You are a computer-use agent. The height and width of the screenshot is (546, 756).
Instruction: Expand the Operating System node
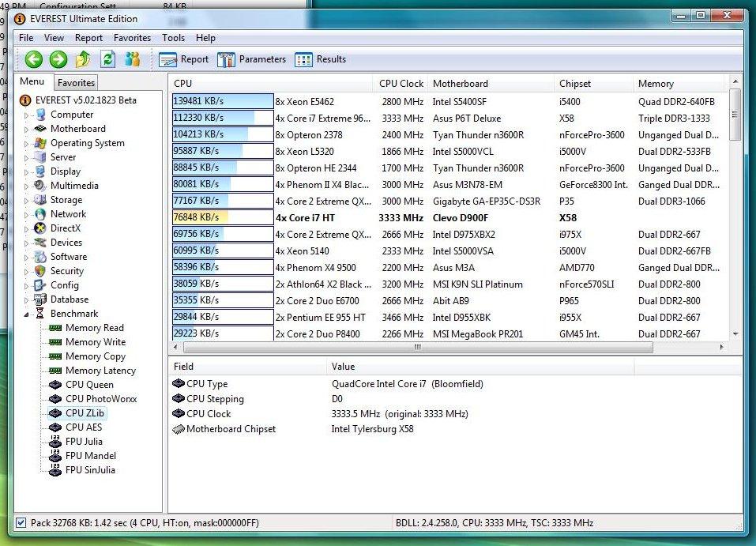[27, 144]
